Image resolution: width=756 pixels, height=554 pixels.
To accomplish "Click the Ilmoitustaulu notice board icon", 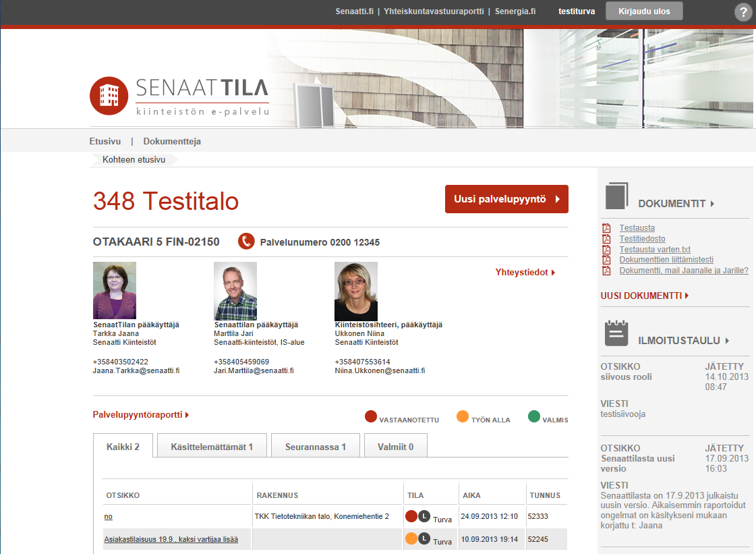I will pyautogui.click(x=616, y=333).
